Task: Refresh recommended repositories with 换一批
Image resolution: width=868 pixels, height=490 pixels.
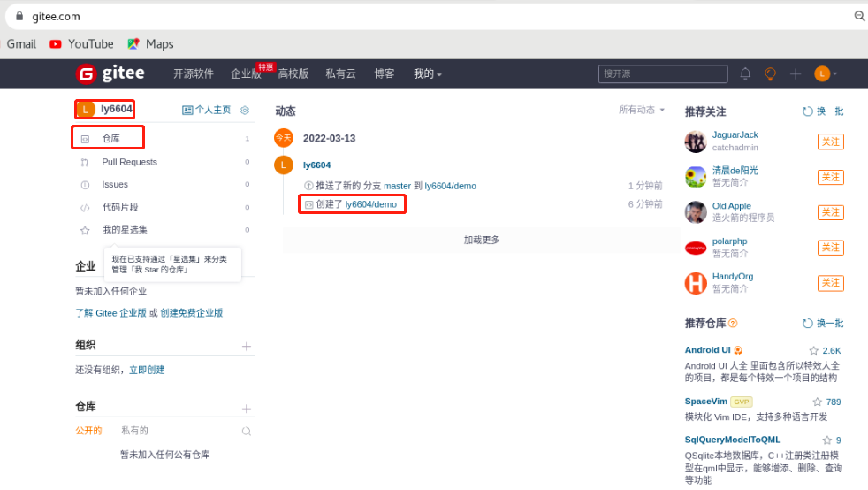Action: (x=823, y=324)
